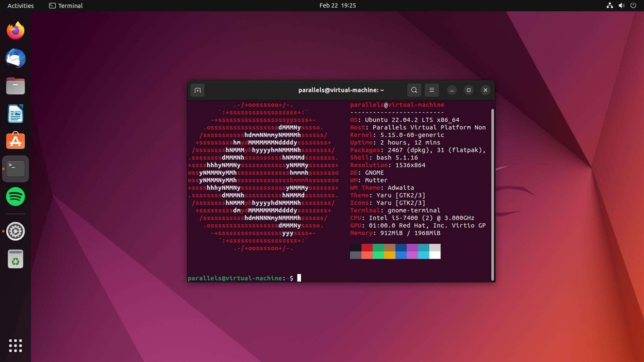The image size is (644, 362).
Task: Open the Trash in the dock
Action: click(x=15, y=258)
